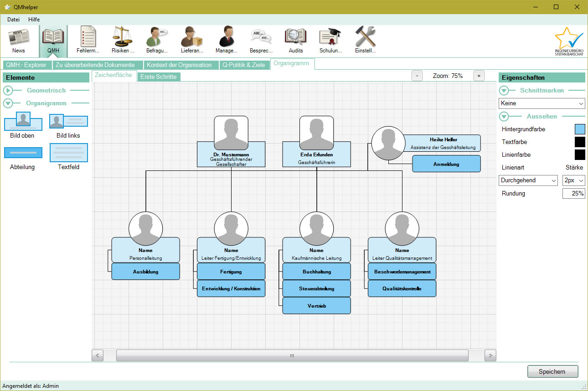Viewport: 588px width, 391px height.
Task: Collapse the Schnittmarken section
Action: [504, 91]
